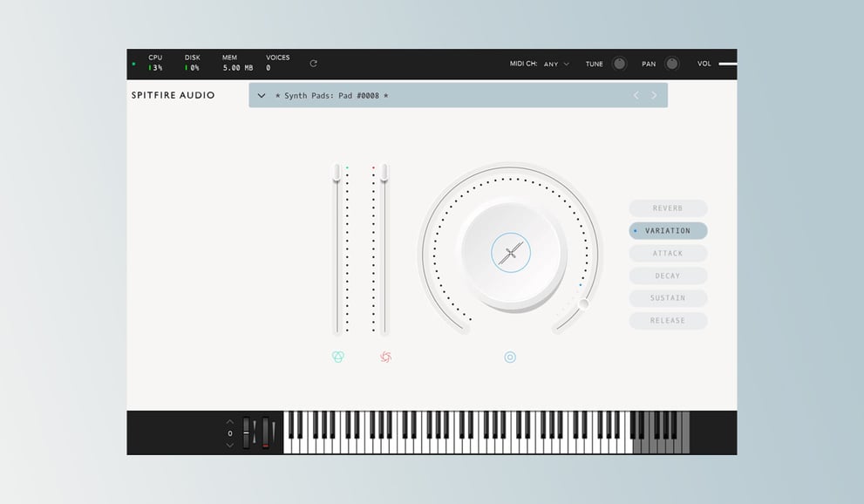Expand the Synth Pads preset list via the chevron
864x504 pixels.
tap(260, 95)
